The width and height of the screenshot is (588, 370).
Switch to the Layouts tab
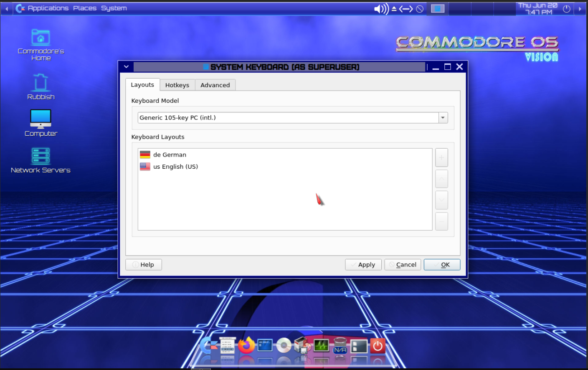[x=142, y=85]
